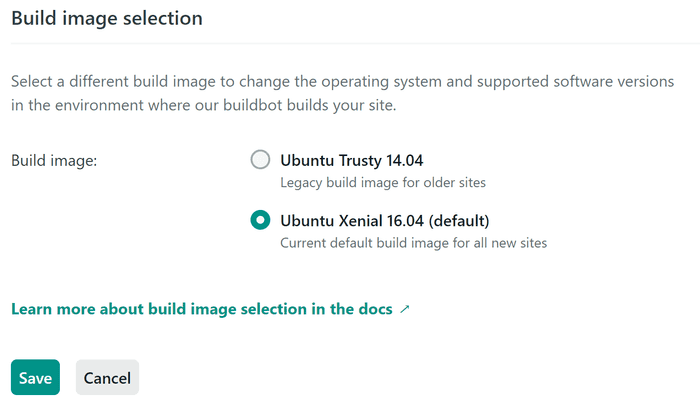Choose the Ubuntu Xenial 16.04 (default) label

tap(385, 220)
